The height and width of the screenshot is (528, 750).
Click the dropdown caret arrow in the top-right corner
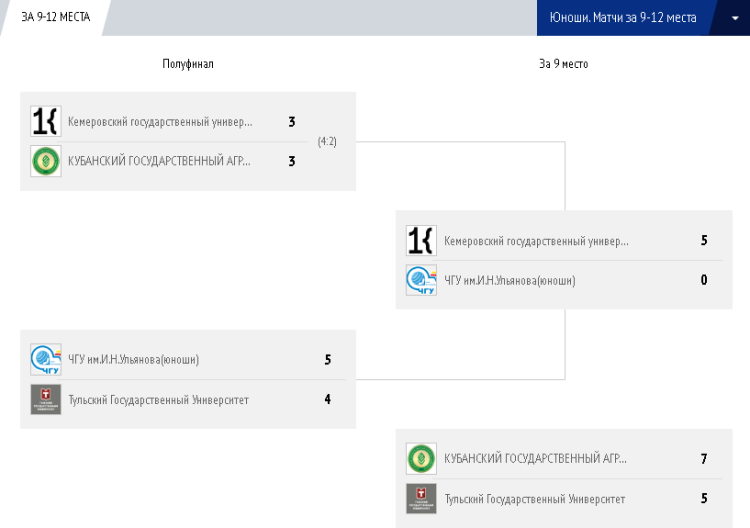pos(734,18)
